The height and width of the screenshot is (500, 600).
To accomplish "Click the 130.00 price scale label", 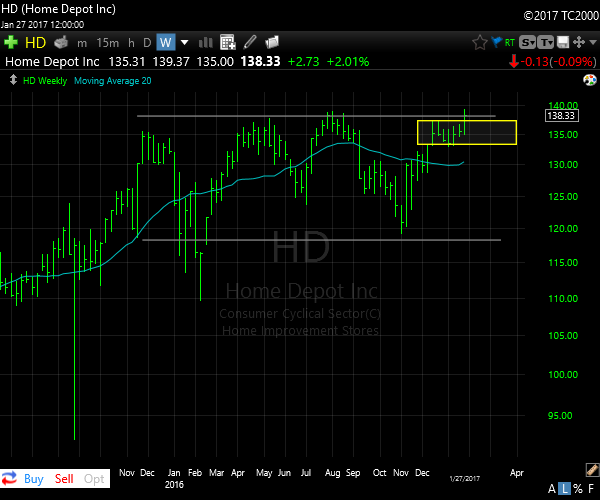I will coord(563,164).
